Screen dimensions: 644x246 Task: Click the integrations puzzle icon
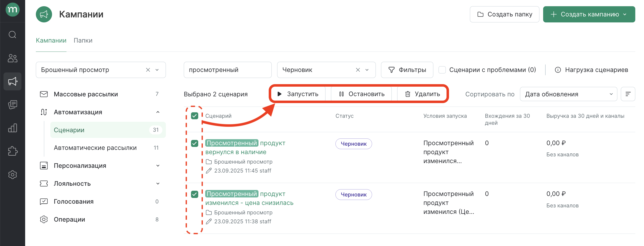12,151
